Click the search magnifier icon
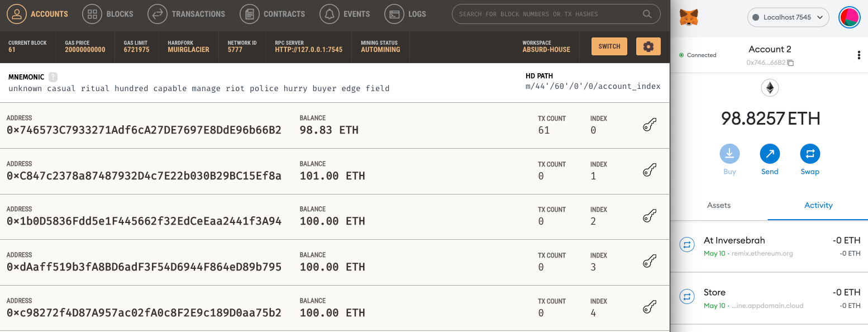The height and width of the screenshot is (332, 868). pyautogui.click(x=647, y=14)
